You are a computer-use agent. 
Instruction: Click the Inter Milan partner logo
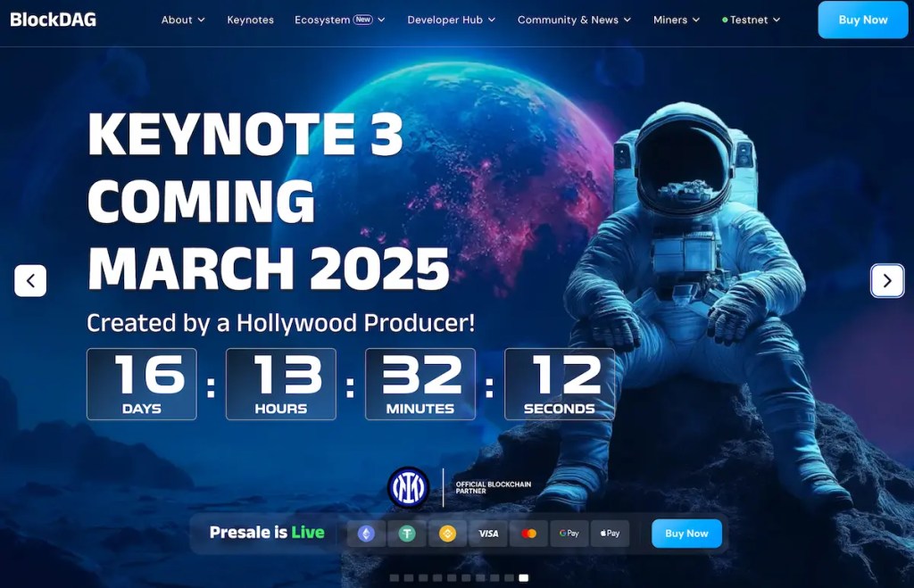click(408, 488)
